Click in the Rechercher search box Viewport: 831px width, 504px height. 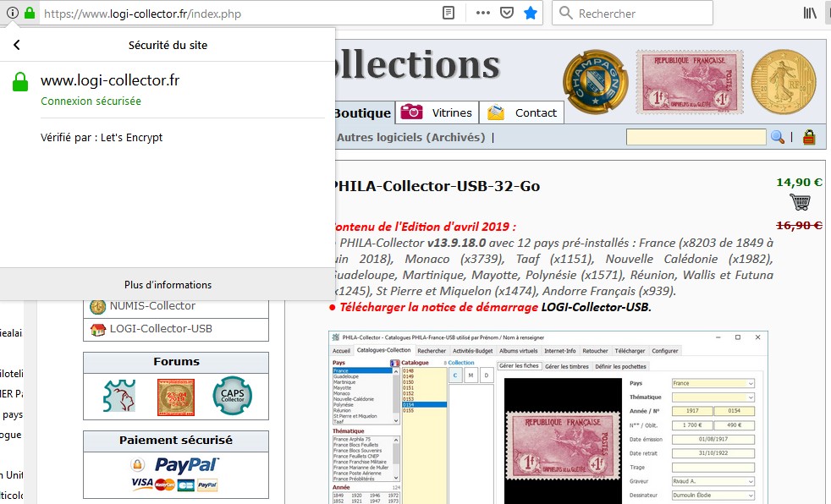633,14
